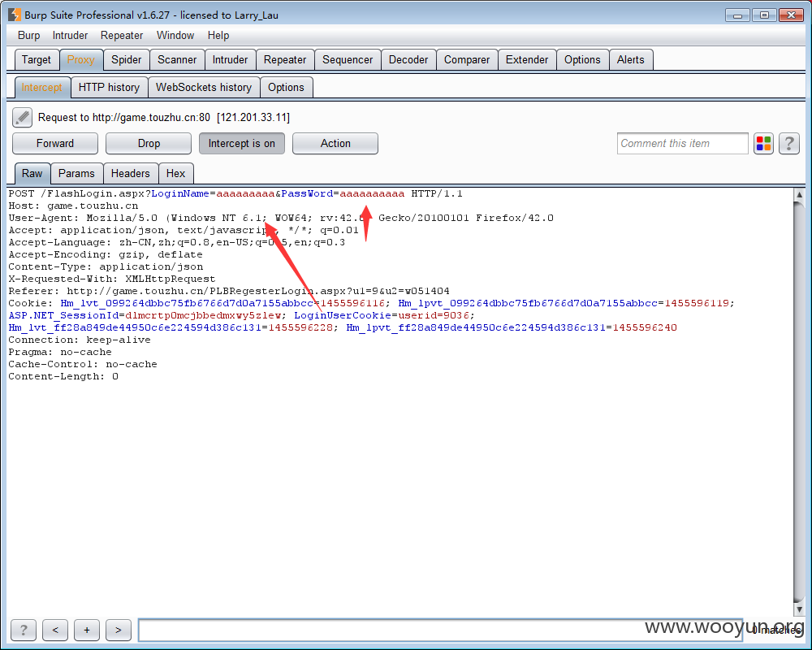Open the Action menu button
This screenshot has width=812, height=650.
[335, 144]
